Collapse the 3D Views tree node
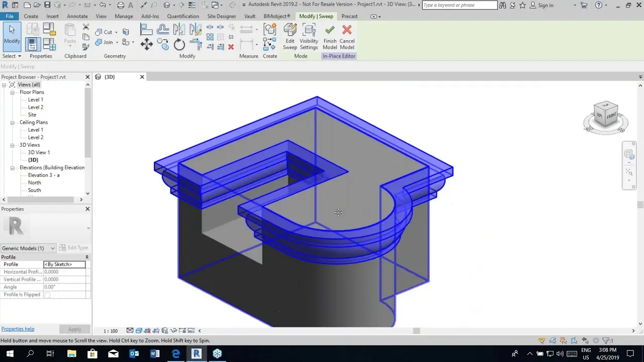The width and height of the screenshot is (644, 362). [13, 145]
